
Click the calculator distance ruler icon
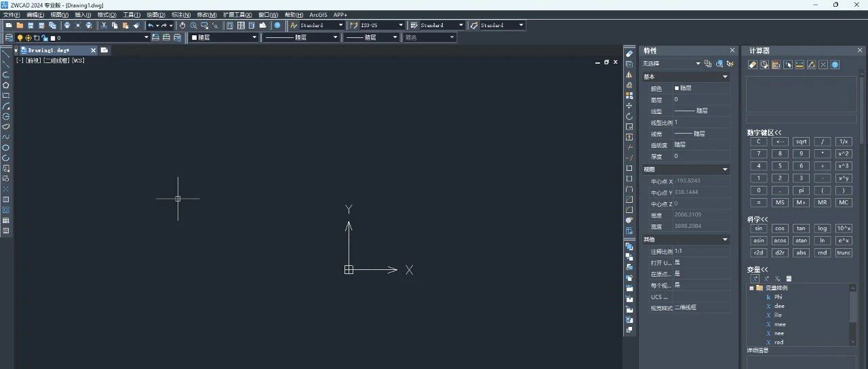pyautogui.click(x=800, y=64)
